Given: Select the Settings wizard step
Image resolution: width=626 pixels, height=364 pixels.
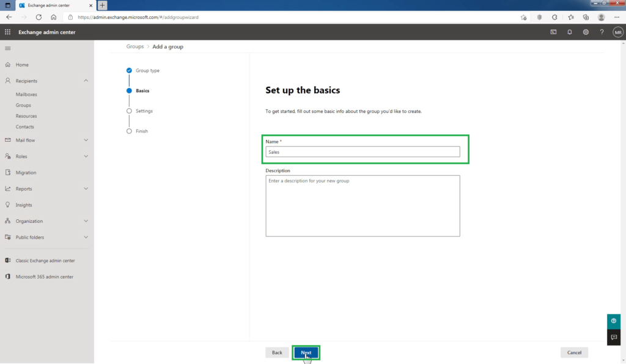Looking at the screenshot, I should [139, 111].
